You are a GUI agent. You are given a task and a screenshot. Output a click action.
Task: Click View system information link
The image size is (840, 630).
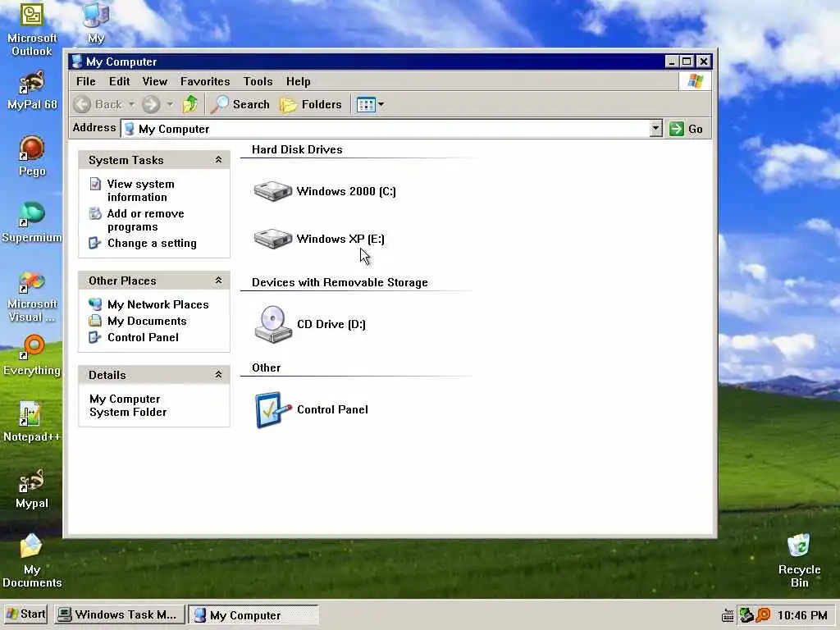click(140, 190)
